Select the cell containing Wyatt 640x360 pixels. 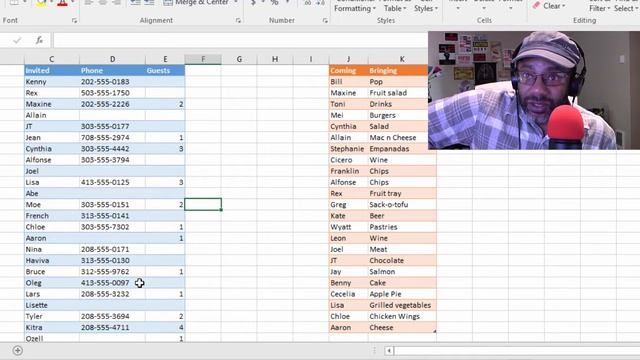pyautogui.click(x=348, y=227)
